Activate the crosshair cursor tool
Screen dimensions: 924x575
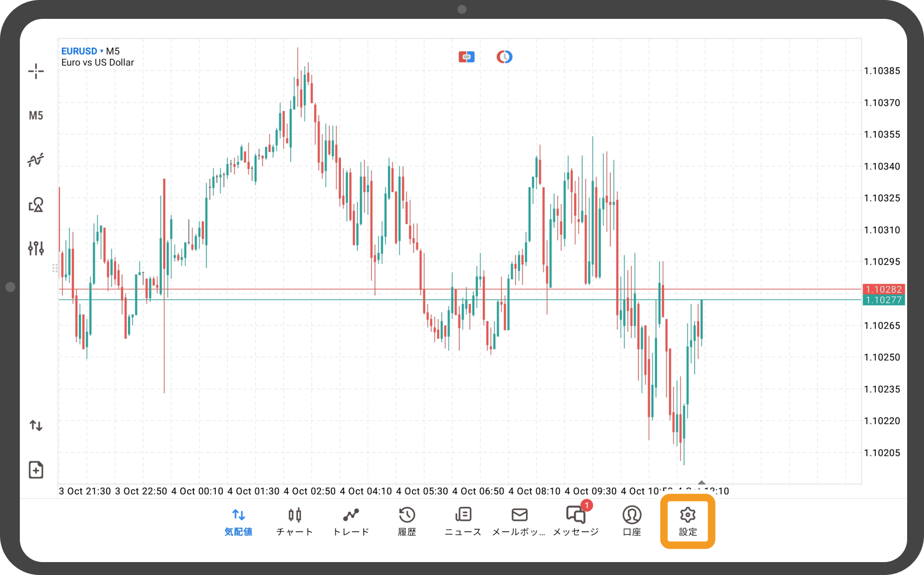pos(36,72)
